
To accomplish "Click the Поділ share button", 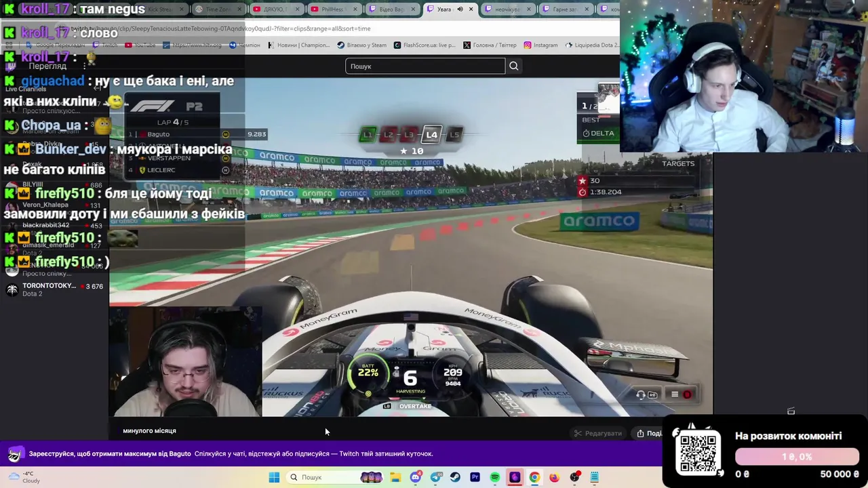I will (648, 433).
